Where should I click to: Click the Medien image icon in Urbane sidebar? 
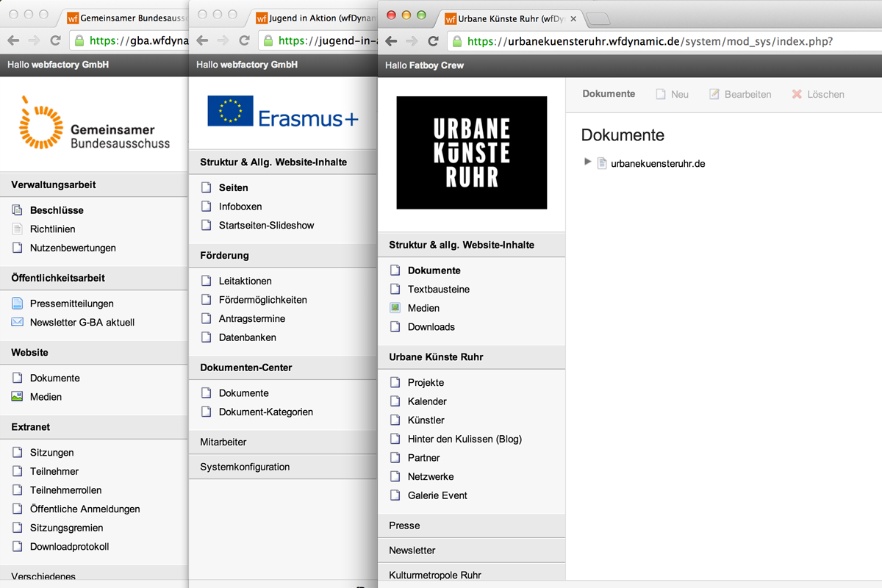[x=395, y=308]
